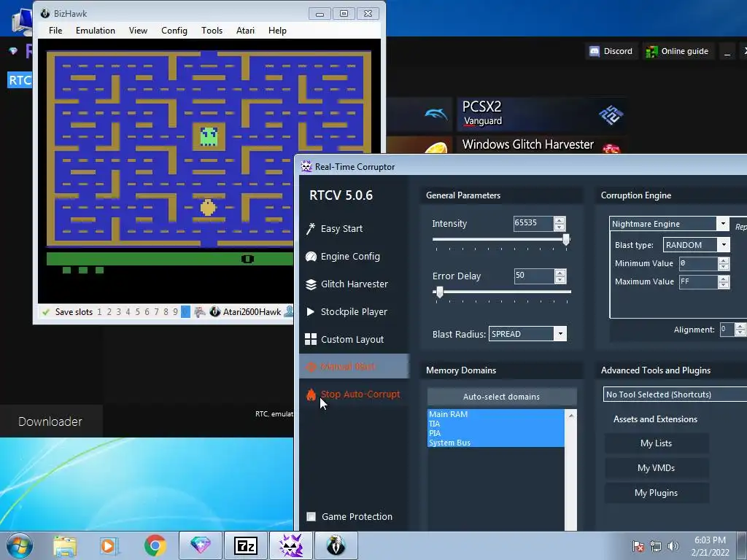The height and width of the screenshot is (560, 747).
Task: Click the Stop Auto-Corrupt flame icon
Action: pos(311,394)
